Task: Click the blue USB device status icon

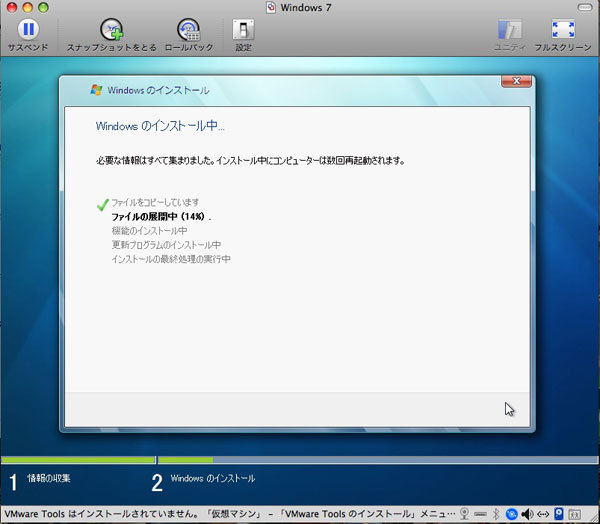Action: pyautogui.click(x=559, y=514)
